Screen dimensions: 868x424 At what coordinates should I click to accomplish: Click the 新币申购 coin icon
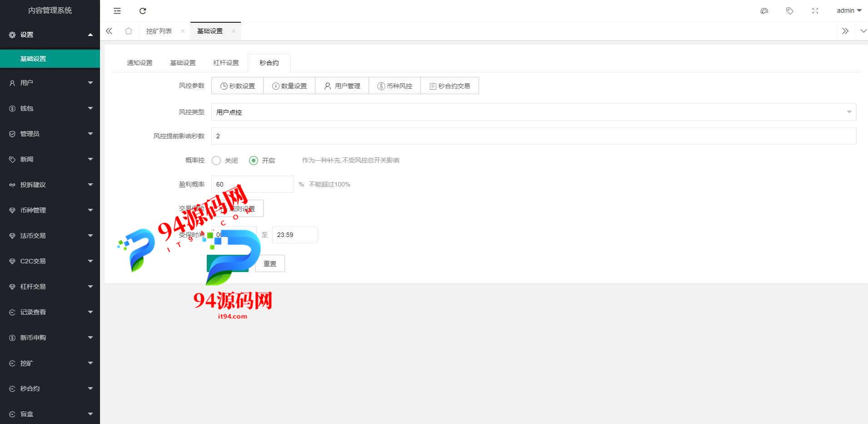point(12,338)
